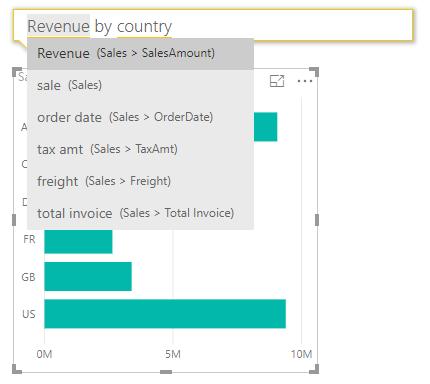Select Revenue (Sales > SalesAmount) suggestion
This screenshot has width=430, height=384.
pyautogui.click(x=140, y=53)
